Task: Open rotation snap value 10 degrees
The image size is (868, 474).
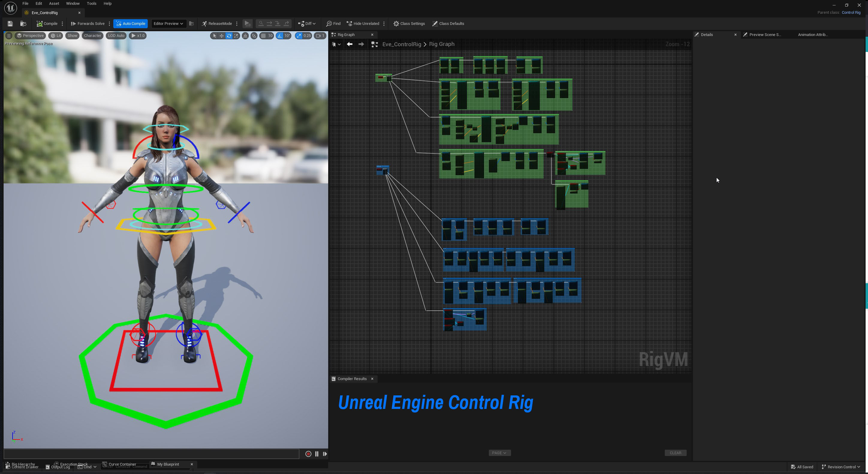Action: tap(287, 35)
